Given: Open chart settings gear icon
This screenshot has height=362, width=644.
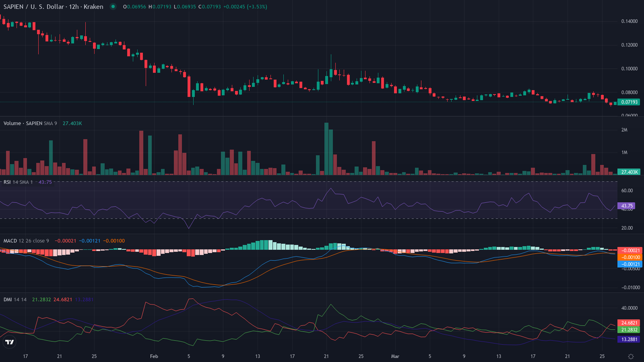Looking at the screenshot, I should [631, 356].
